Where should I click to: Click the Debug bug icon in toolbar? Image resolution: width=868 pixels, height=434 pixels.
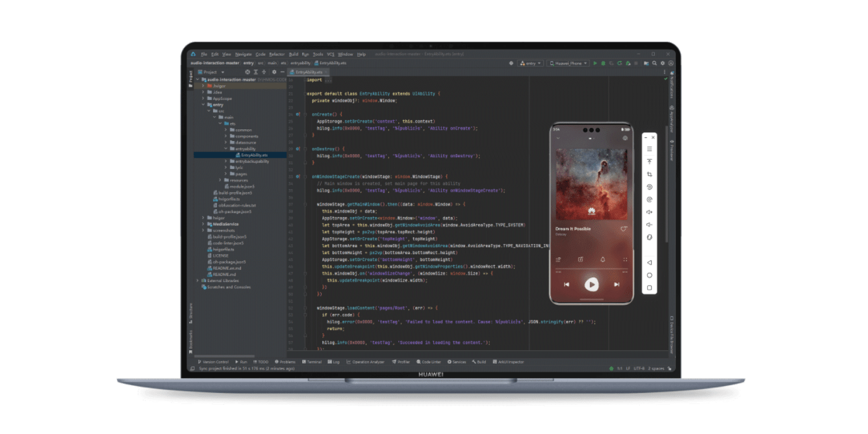[x=604, y=63]
